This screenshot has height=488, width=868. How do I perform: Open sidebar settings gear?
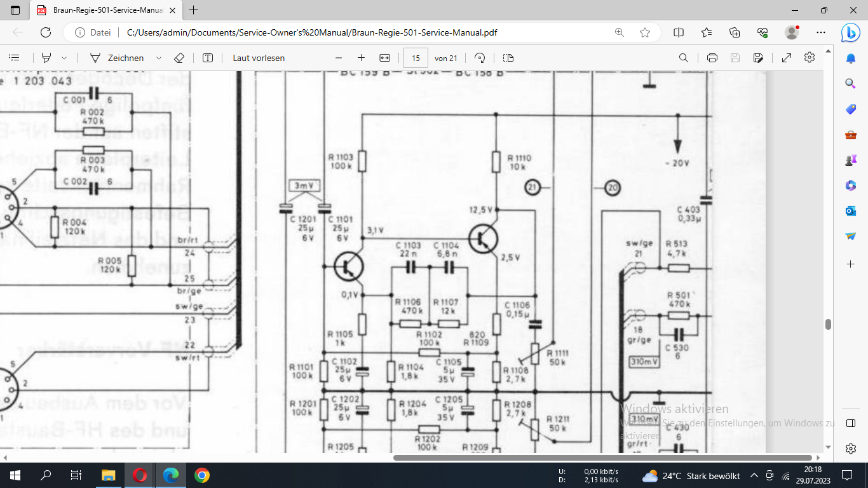pyautogui.click(x=851, y=449)
